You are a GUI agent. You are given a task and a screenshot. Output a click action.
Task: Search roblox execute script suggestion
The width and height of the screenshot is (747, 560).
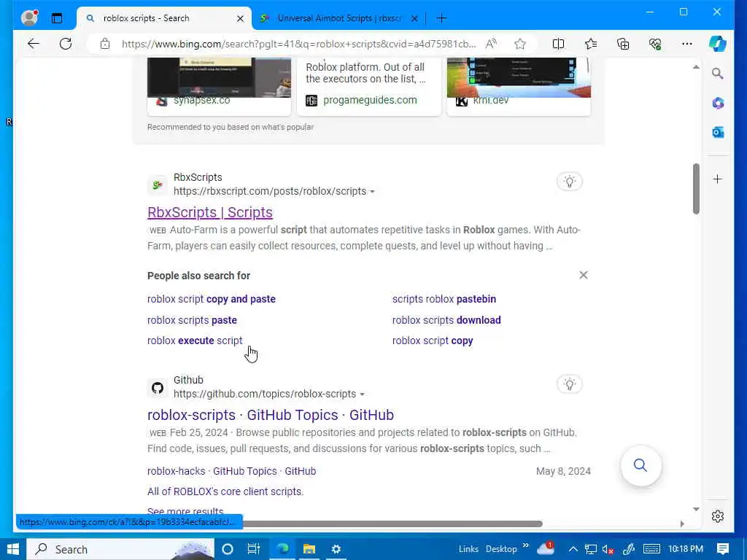pos(195,341)
